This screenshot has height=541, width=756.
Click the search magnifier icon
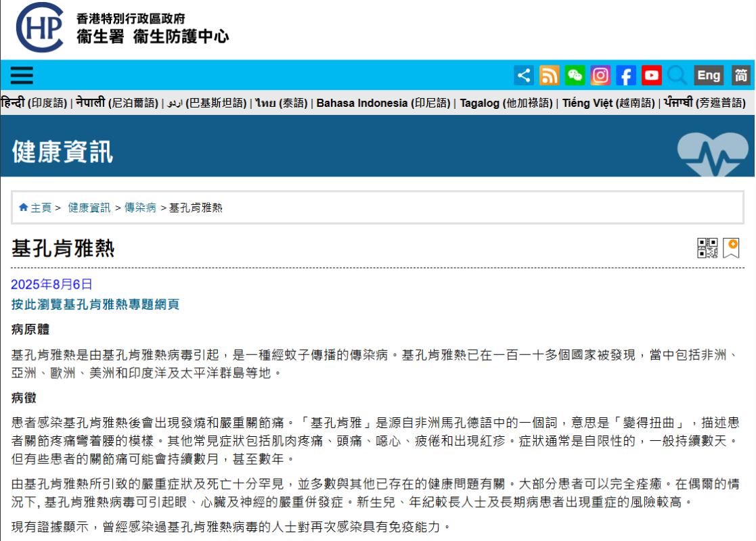(x=677, y=75)
